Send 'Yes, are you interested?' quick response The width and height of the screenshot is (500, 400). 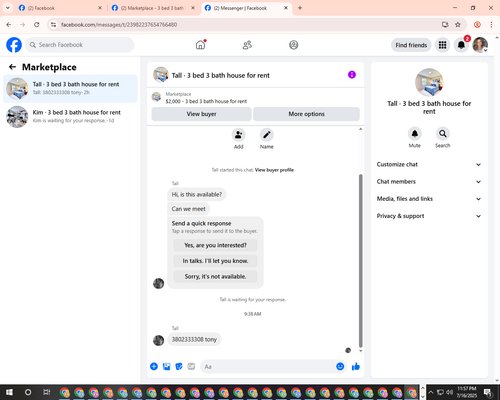[215, 245]
